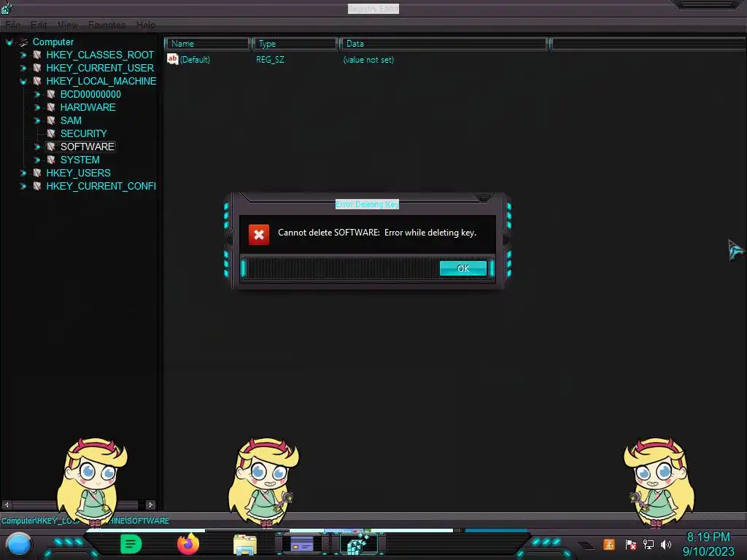747x560 pixels.
Task: Expand the HKEY_USERS node
Action: point(23,173)
